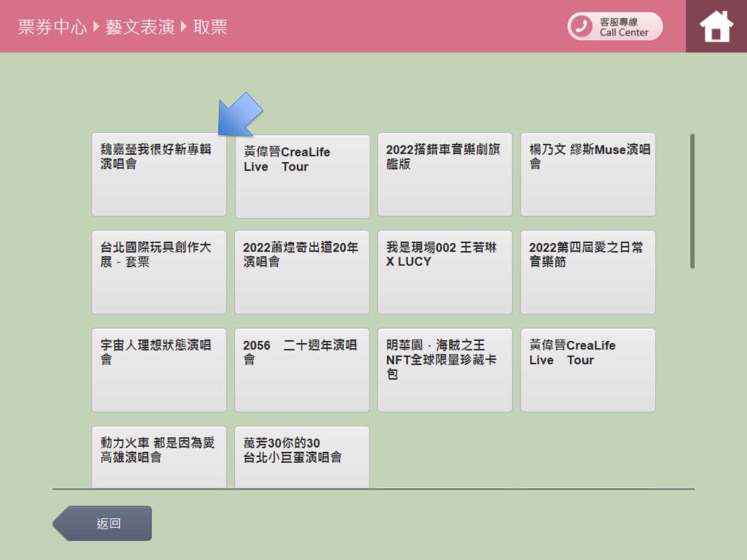Go to the home screen icon
The height and width of the screenshot is (560, 747).
[716, 26]
